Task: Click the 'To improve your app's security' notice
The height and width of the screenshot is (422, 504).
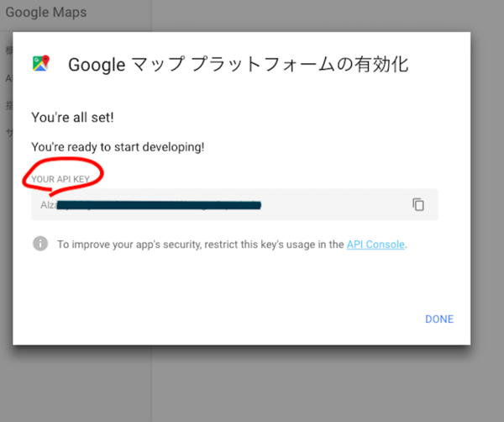Action: (x=232, y=245)
